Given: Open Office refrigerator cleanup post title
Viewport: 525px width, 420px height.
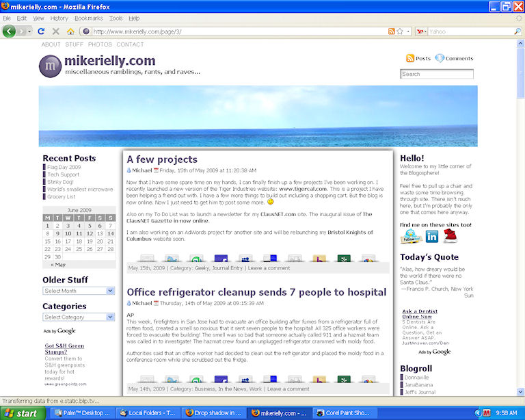Looking at the screenshot, I should point(256,292).
